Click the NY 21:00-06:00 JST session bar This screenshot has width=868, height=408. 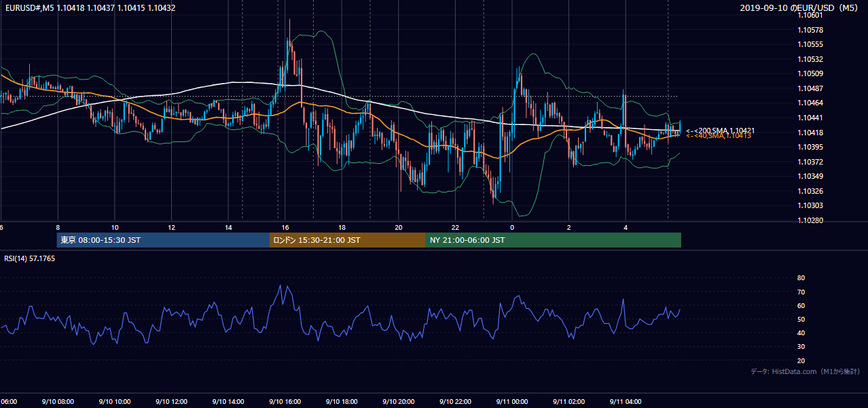(554, 240)
